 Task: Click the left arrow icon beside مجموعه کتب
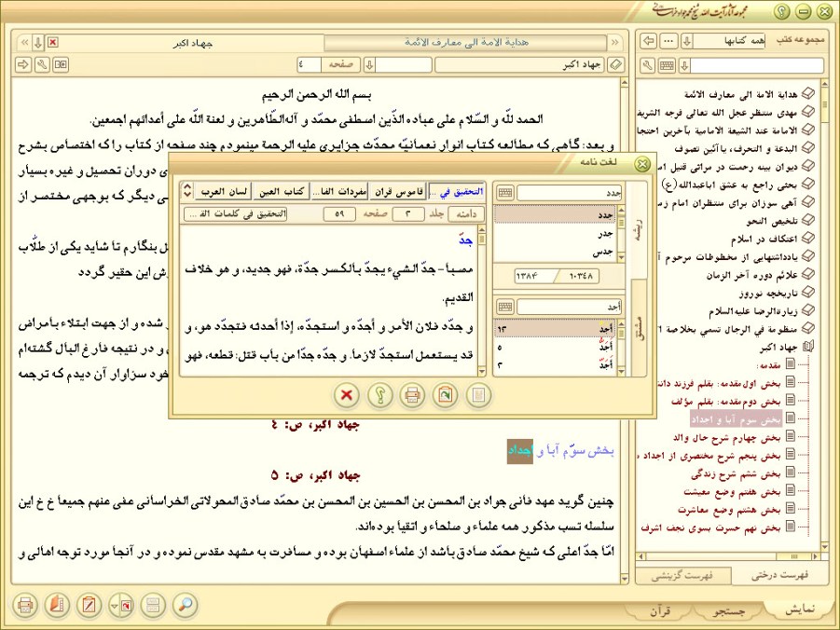point(649,41)
